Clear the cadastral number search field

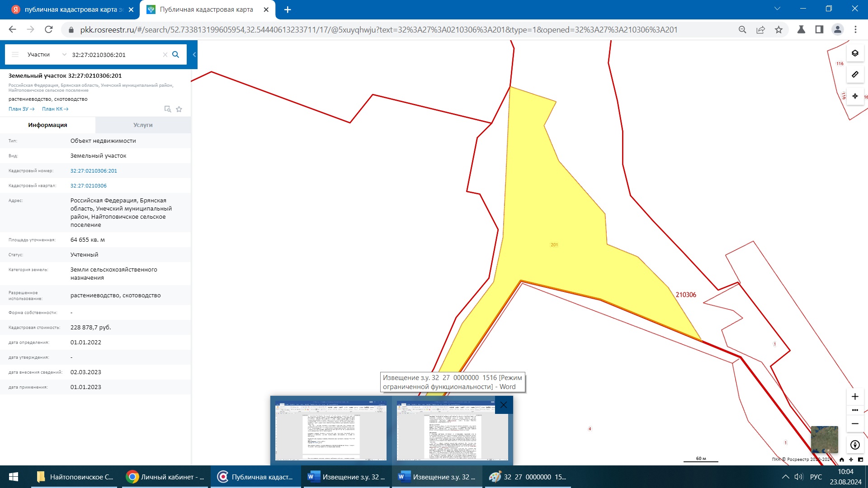click(x=165, y=55)
